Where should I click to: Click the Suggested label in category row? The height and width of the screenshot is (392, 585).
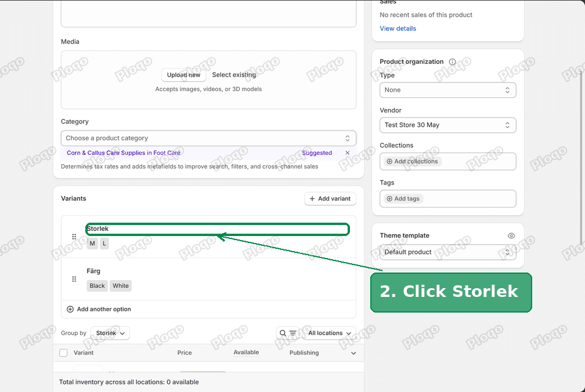click(x=317, y=153)
